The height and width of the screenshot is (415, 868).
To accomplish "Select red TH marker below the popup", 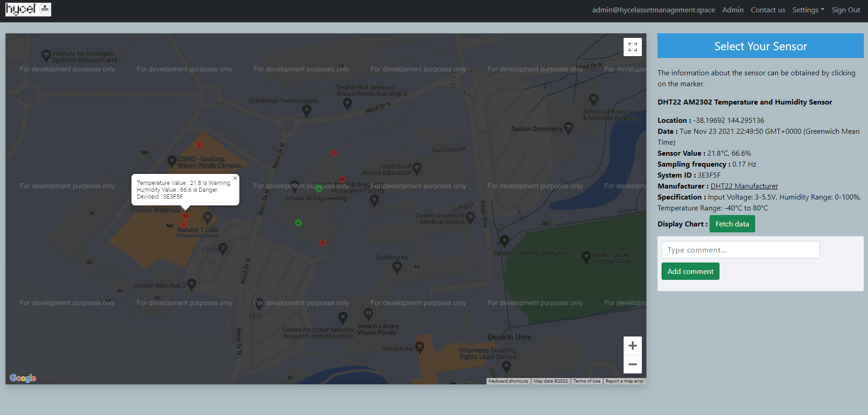I will pyautogui.click(x=185, y=215).
